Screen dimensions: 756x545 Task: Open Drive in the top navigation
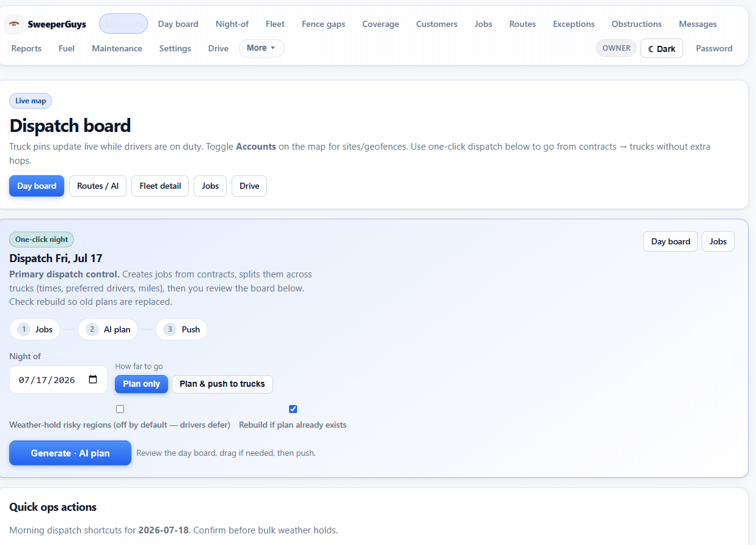(x=218, y=48)
